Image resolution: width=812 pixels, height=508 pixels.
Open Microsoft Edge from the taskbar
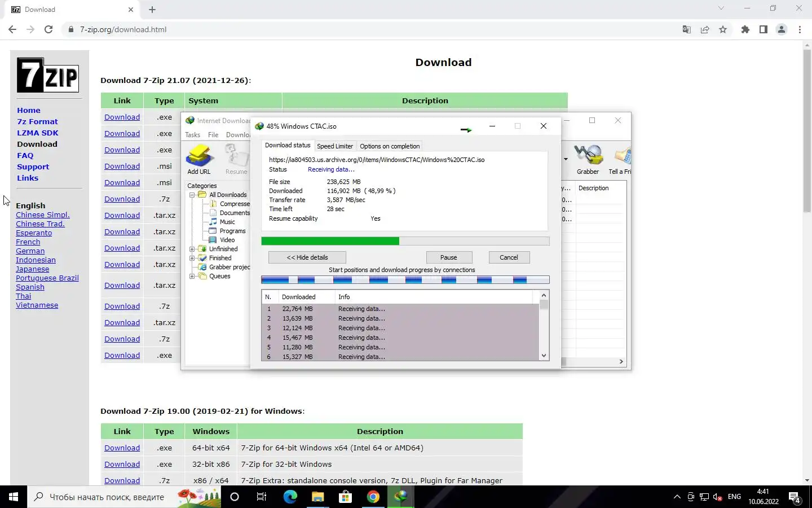[290, 497]
